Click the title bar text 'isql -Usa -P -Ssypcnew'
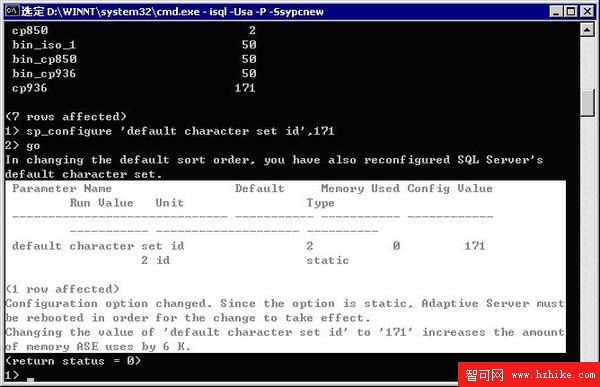Screen dimensions: 600x387 pyautogui.click(x=266, y=12)
